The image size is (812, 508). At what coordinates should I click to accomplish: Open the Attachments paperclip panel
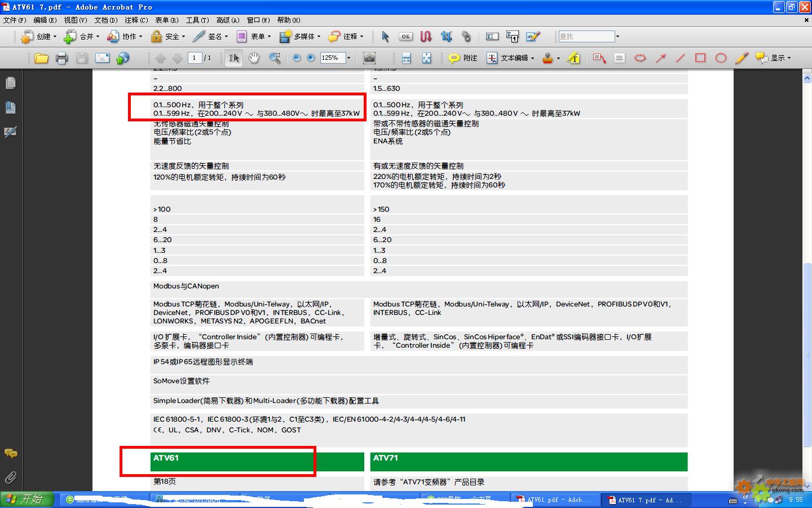(11, 478)
